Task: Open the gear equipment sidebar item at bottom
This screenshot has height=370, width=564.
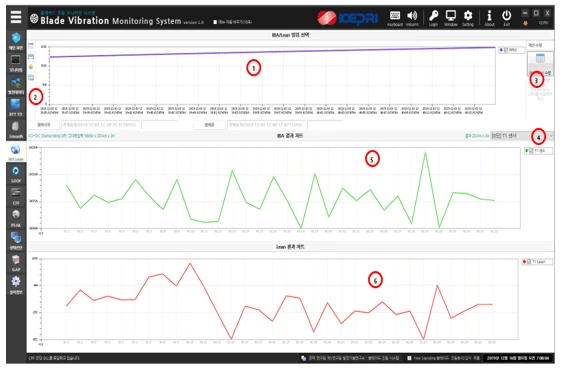Action: 16,285
